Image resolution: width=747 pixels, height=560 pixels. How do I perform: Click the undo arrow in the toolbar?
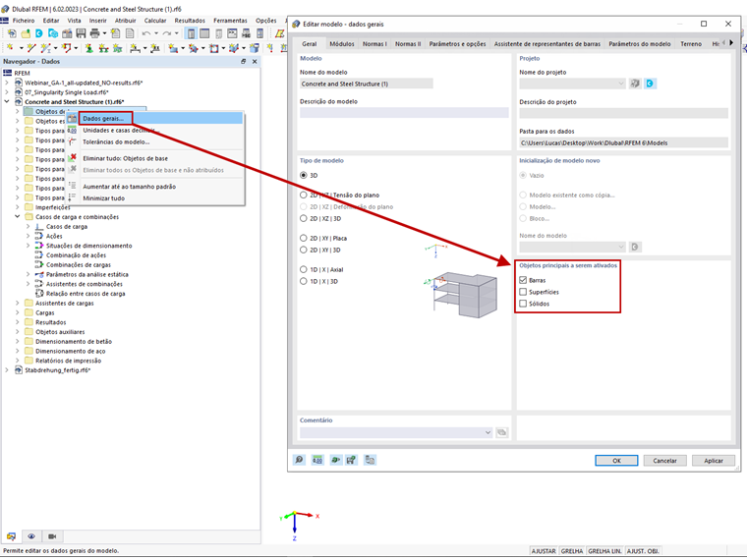(x=146, y=33)
